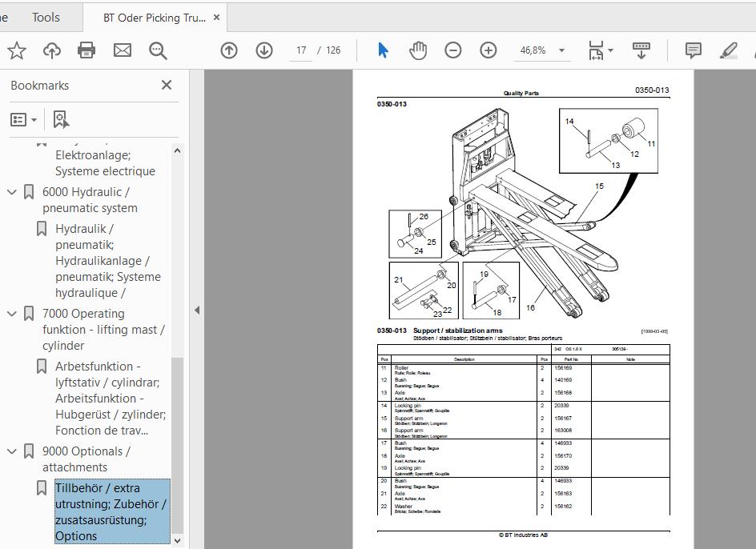Open the search magnifier tool
The height and width of the screenshot is (549, 756).
coord(158,50)
